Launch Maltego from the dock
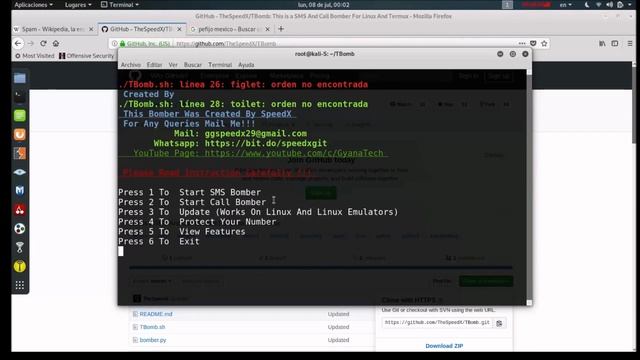This screenshot has width=640, height=360. [x=20, y=191]
